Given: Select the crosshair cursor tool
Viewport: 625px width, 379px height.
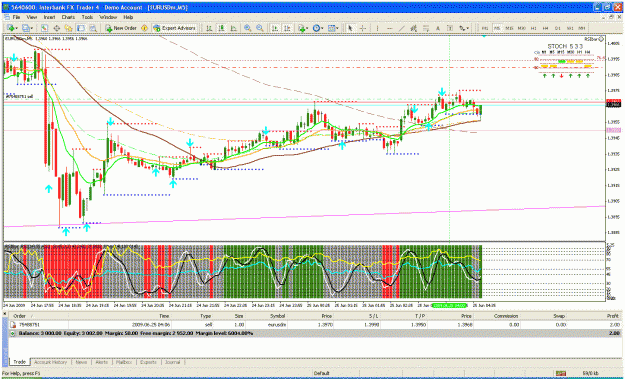Looking at the screenshot, I should point(363,28).
